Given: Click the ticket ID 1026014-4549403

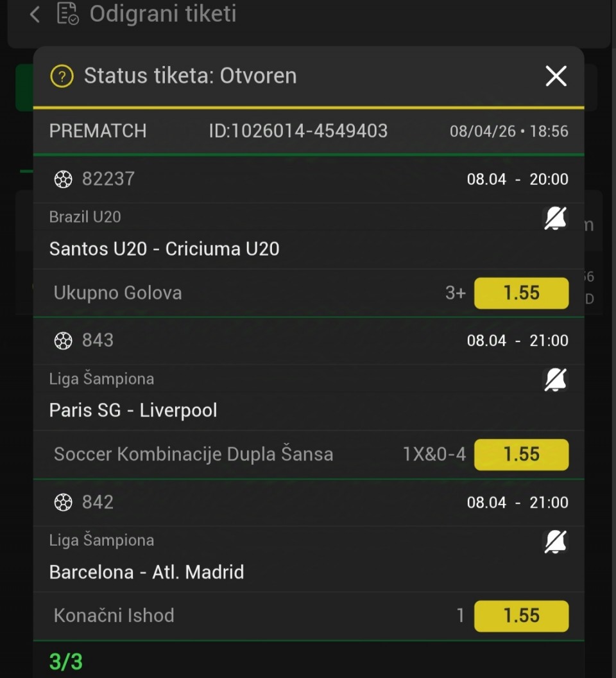Looking at the screenshot, I should pos(298,131).
